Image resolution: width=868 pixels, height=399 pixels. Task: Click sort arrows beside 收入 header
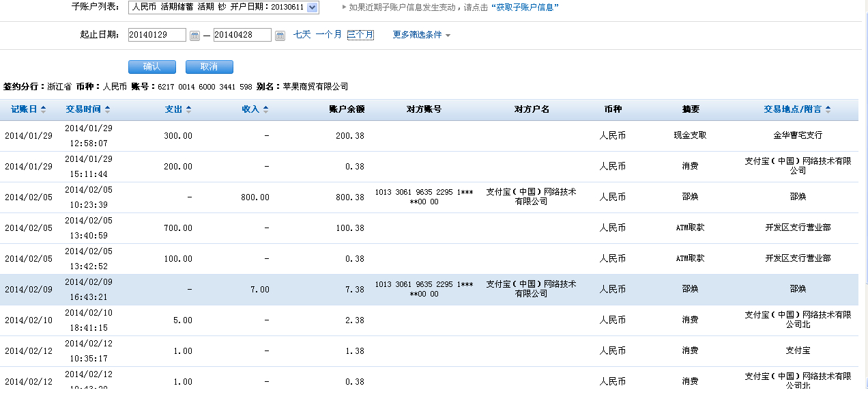tap(266, 109)
